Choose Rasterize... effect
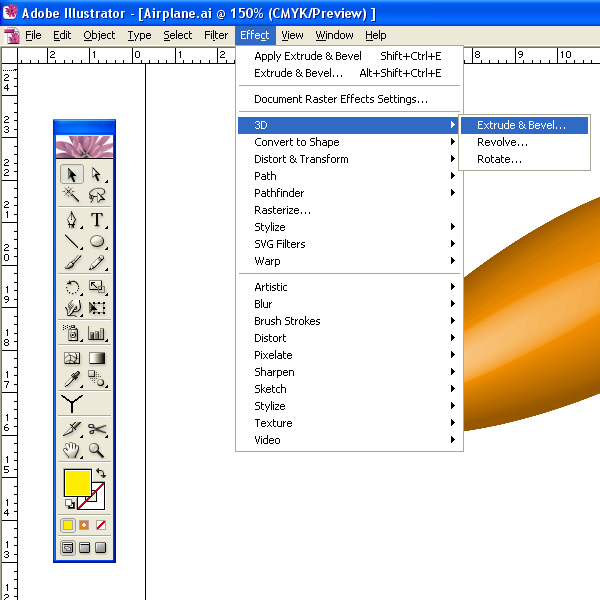 point(349,210)
